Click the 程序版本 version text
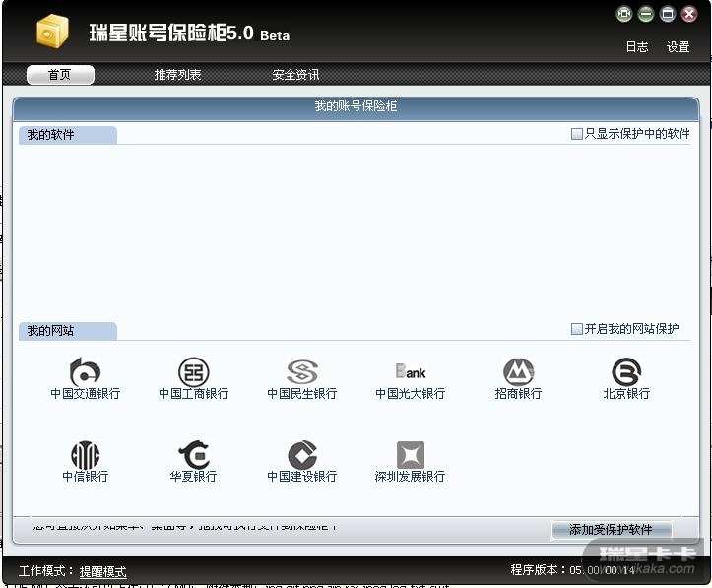 point(572,570)
